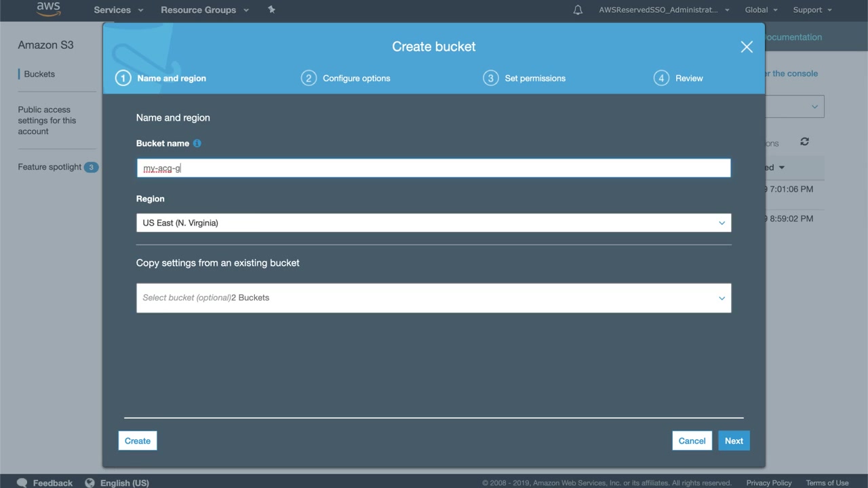Click the Feedback speech bubble icon
The image size is (868, 488).
coord(22,483)
